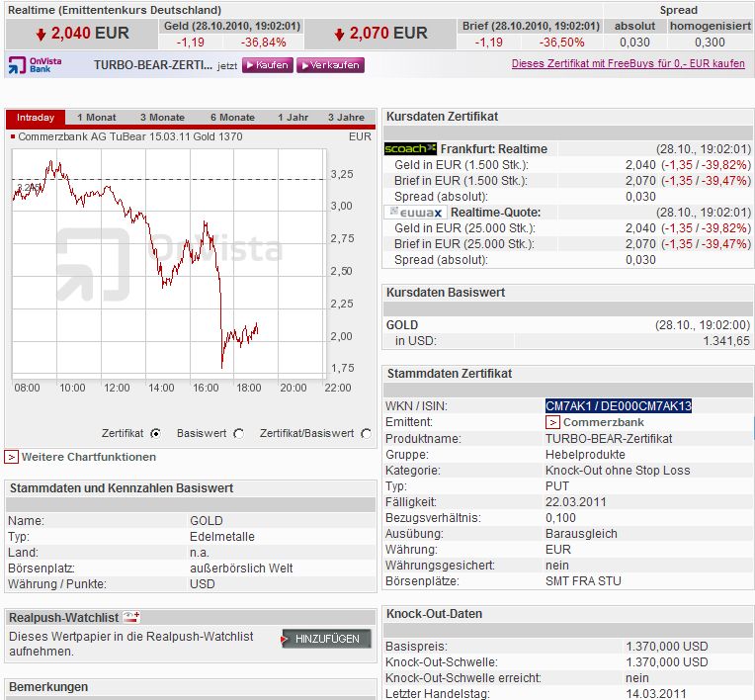Image resolution: width=755 pixels, height=700 pixels.
Task: Switch to the 6 Monate chart tab
Action: pos(232,117)
